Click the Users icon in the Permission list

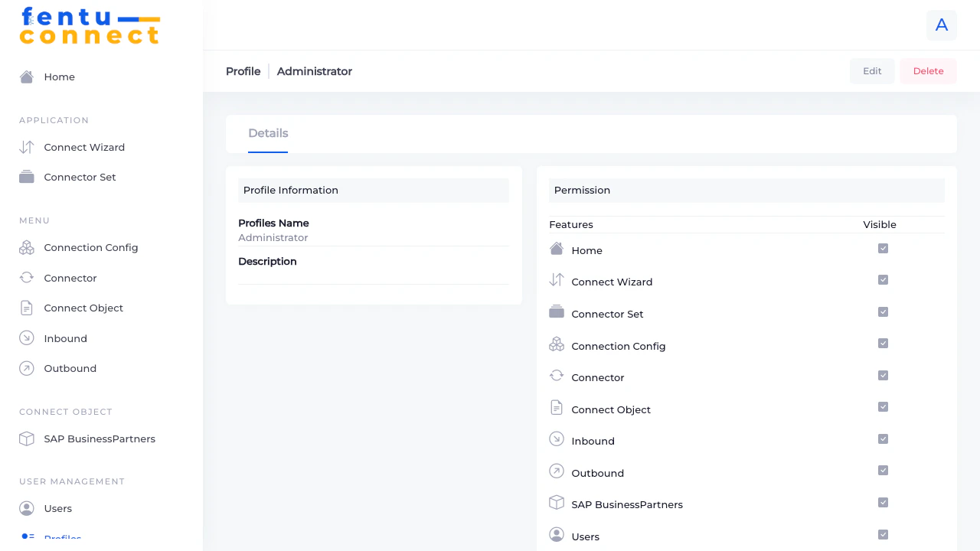click(x=557, y=535)
